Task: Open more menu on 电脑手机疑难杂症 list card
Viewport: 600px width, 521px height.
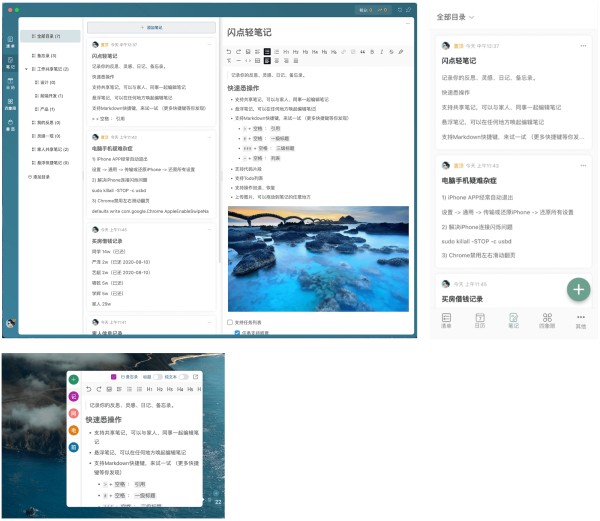Action: pos(209,137)
